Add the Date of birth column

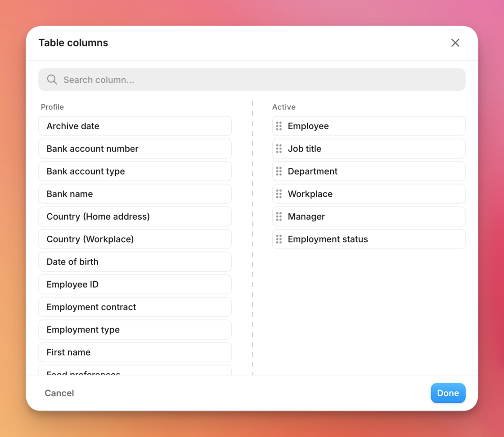pyautogui.click(x=135, y=262)
